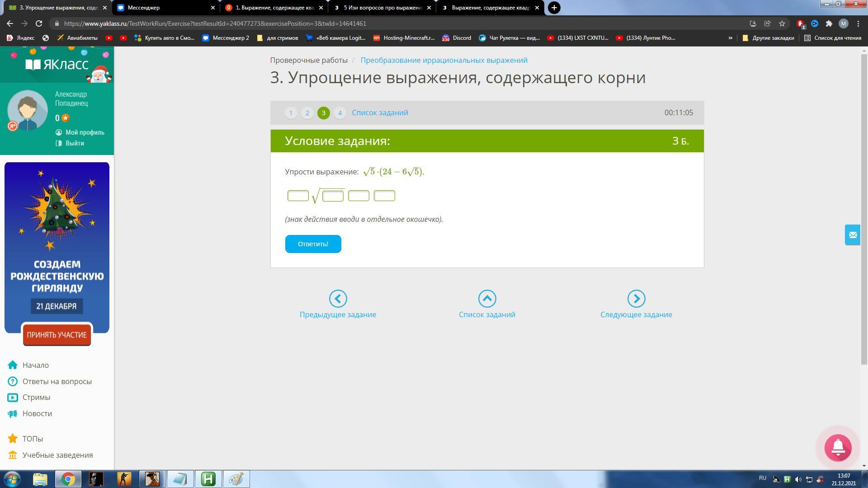Open the envelope message side tab
Image resolution: width=868 pixels, height=488 pixels.
click(852, 235)
